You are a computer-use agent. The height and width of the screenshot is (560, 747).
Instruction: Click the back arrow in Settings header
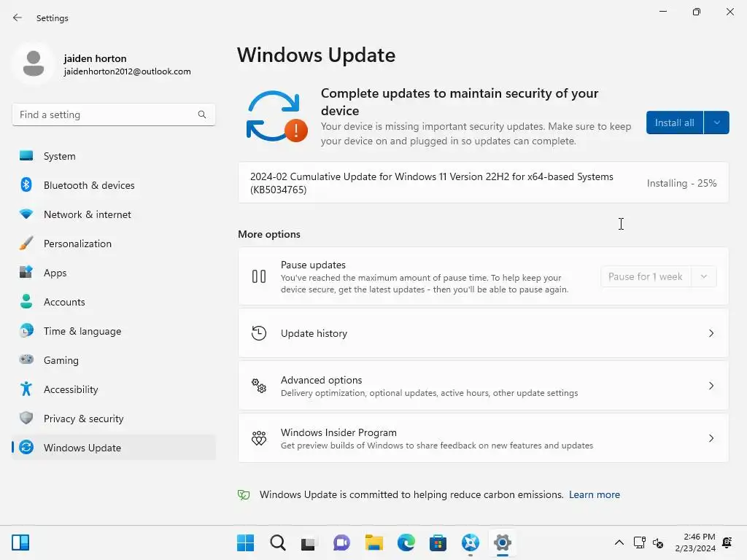click(18, 17)
